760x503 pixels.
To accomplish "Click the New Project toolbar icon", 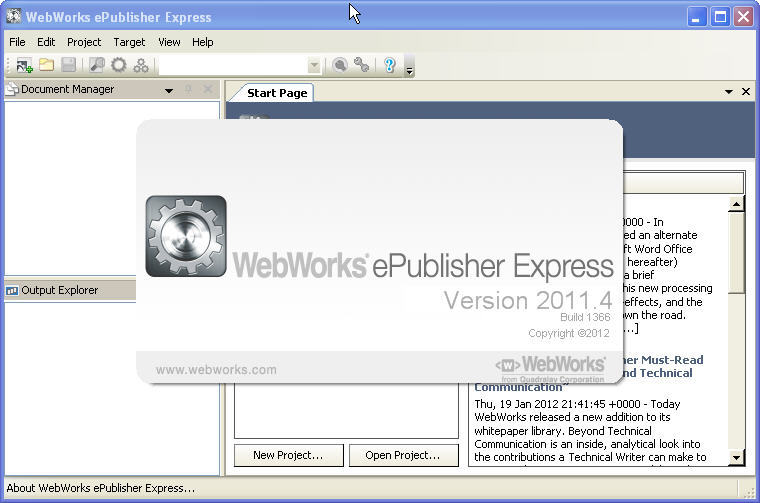I will tap(24, 65).
